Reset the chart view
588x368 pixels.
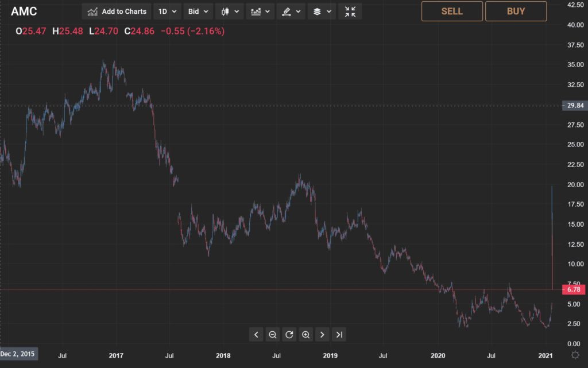[x=289, y=334]
